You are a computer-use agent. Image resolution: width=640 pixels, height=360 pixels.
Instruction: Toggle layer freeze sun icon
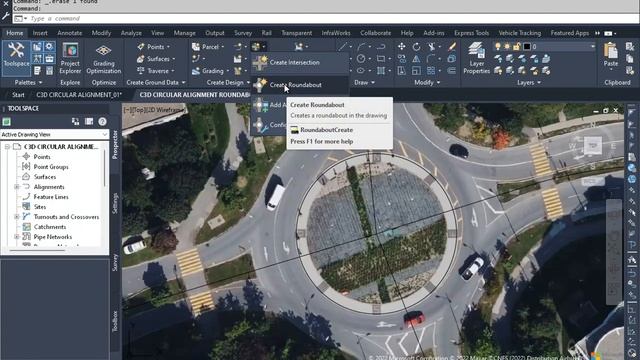(x=507, y=47)
